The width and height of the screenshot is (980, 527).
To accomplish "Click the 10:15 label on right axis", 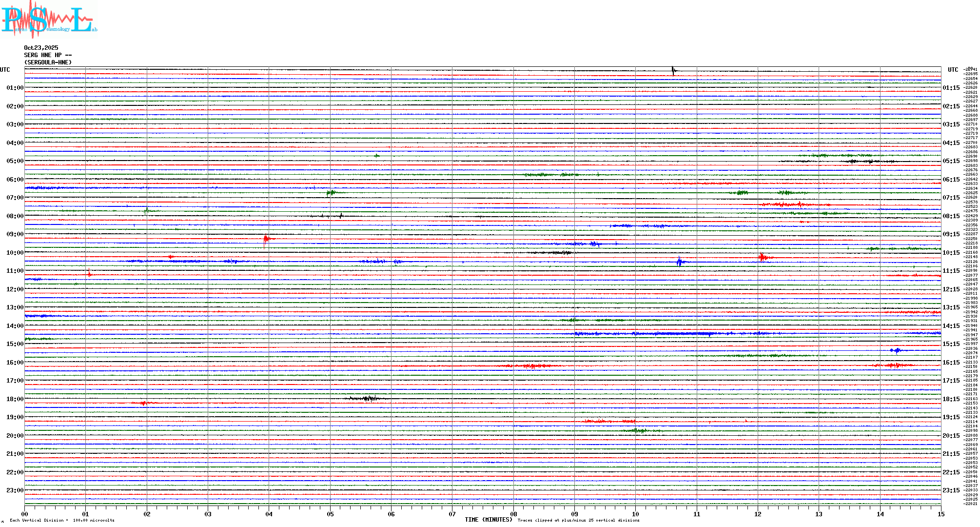I will pos(951,253).
